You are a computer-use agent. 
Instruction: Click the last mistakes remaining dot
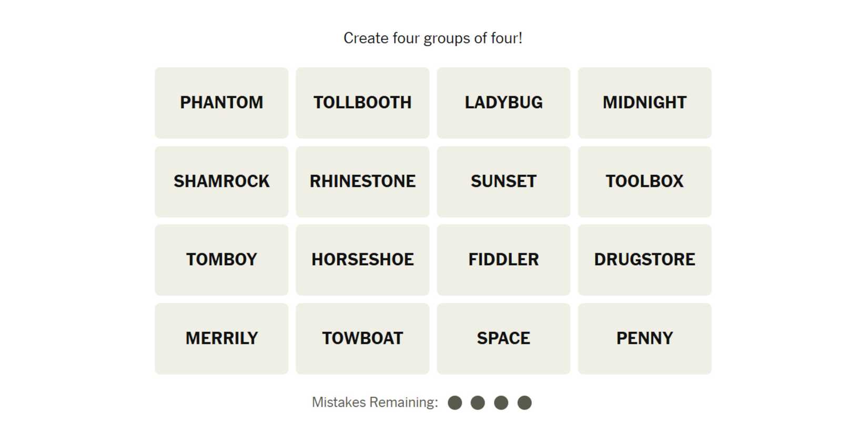click(x=524, y=403)
